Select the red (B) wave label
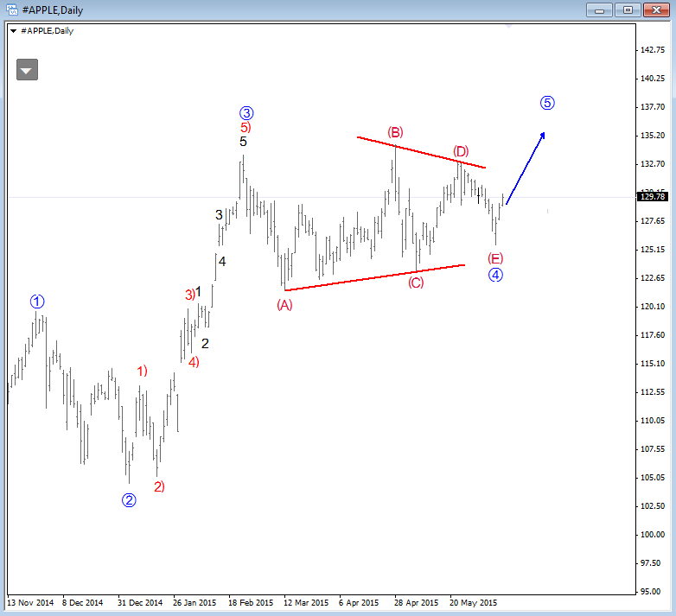676x616 pixels. 395,132
